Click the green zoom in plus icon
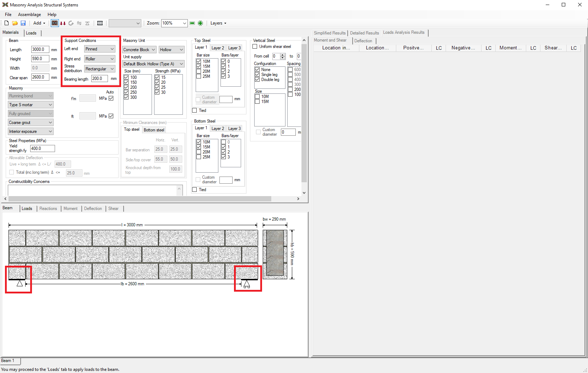 click(200, 23)
